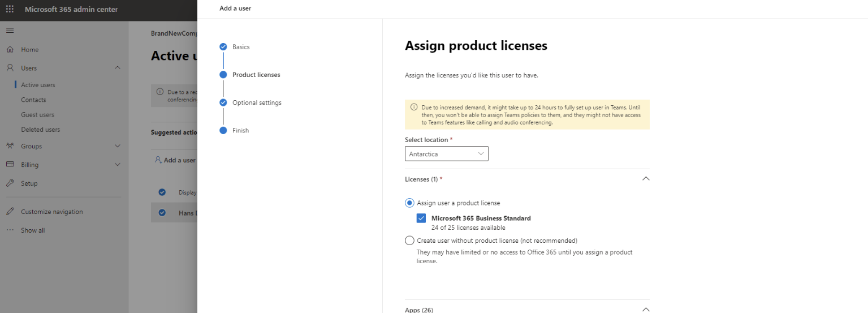The image size is (868, 313).
Task: Click the Setup wrench icon
Action: (x=10, y=183)
